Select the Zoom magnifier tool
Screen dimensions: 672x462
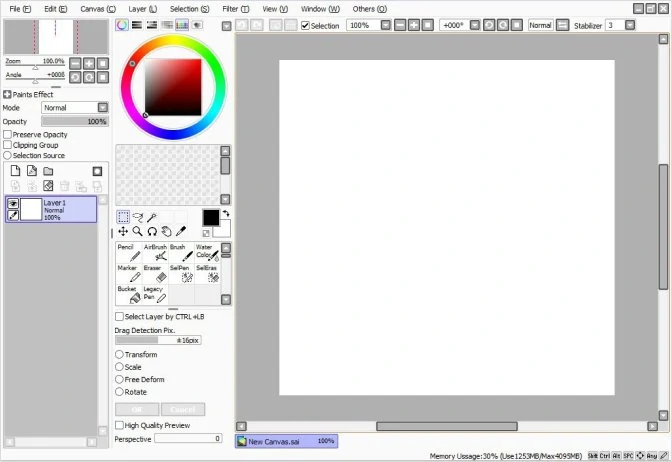[x=138, y=231]
